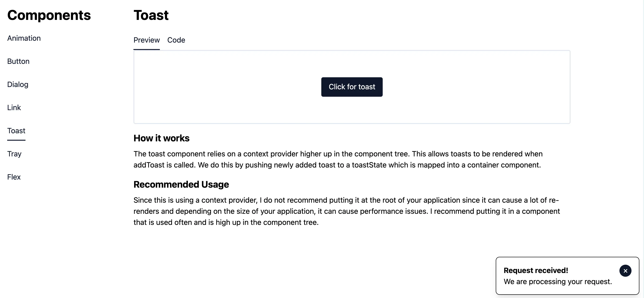Viewport: 644px width, 298px height.
Task: Click the Toast page title
Action: coord(151,15)
